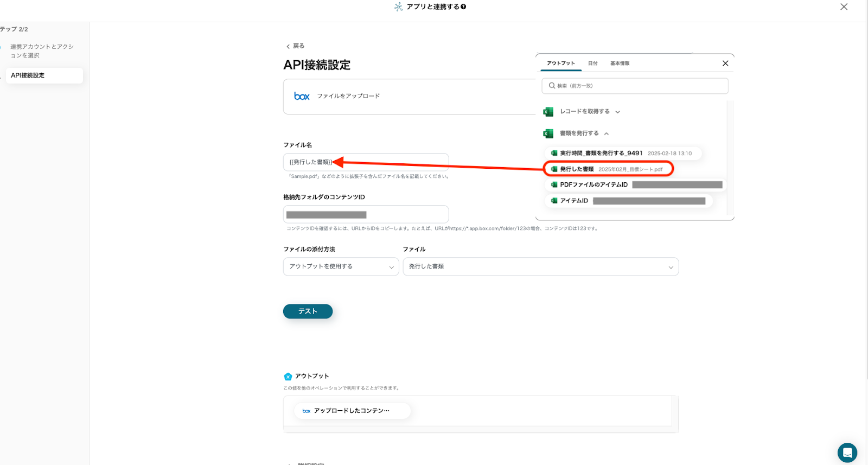The height and width of the screenshot is (465, 868).
Task: Click the chat support icon at bottom right
Action: 847,453
